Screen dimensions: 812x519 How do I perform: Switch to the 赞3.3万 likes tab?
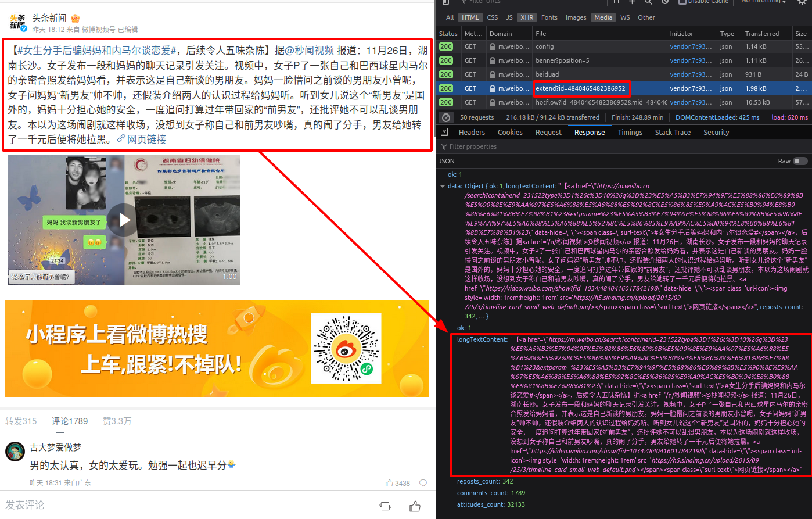tap(117, 421)
